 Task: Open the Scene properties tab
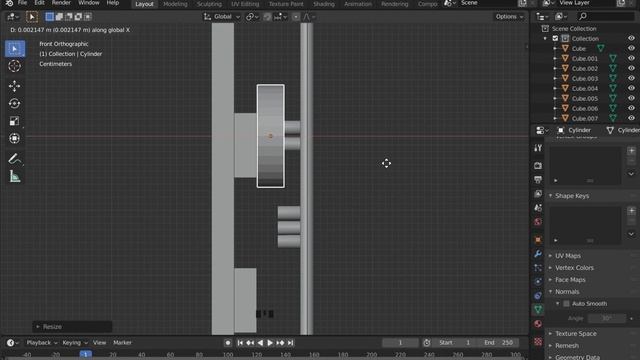538,208
